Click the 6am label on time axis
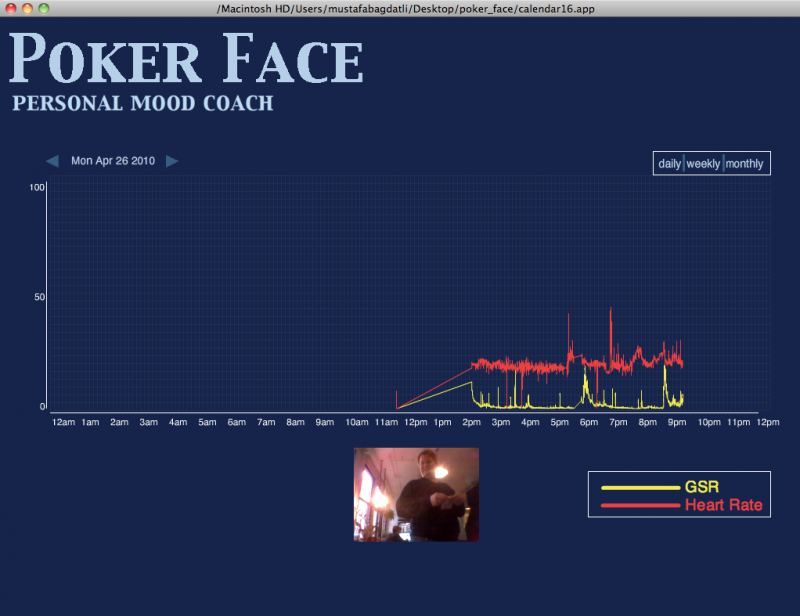 pos(237,422)
